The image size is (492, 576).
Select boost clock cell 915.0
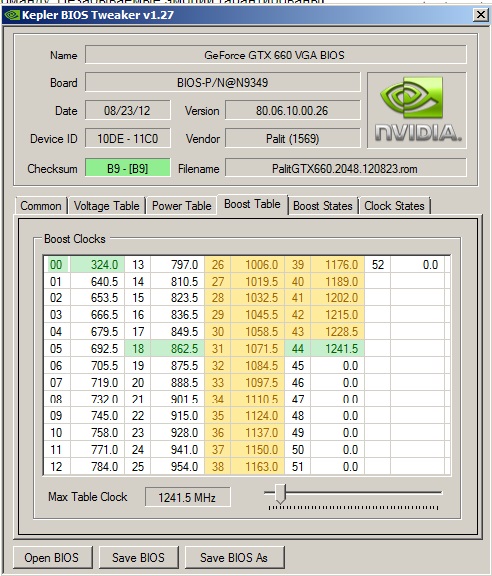click(x=177, y=415)
